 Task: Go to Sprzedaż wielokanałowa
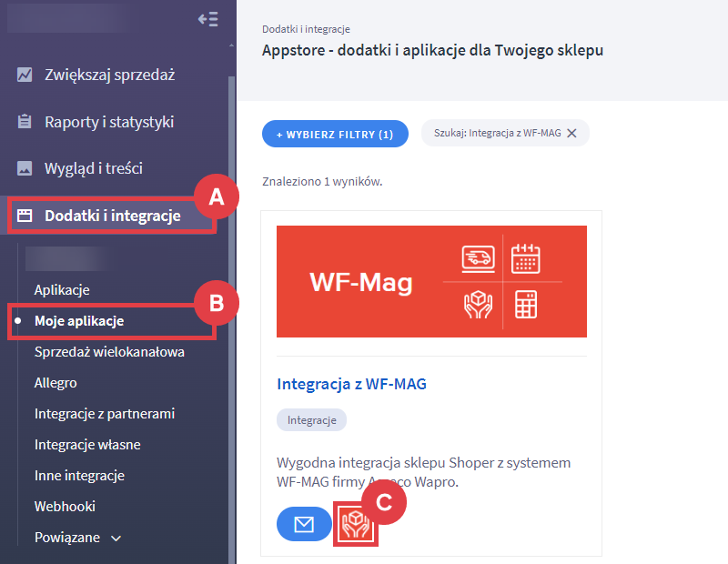(109, 352)
